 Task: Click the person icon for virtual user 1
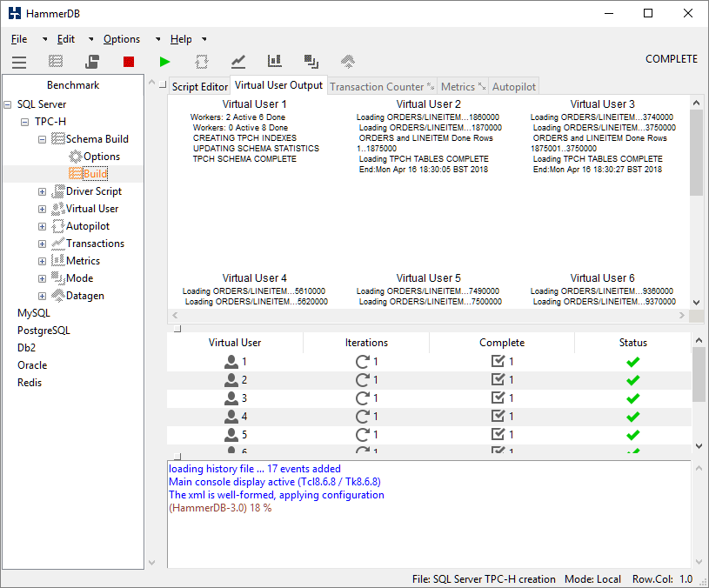(231, 362)
